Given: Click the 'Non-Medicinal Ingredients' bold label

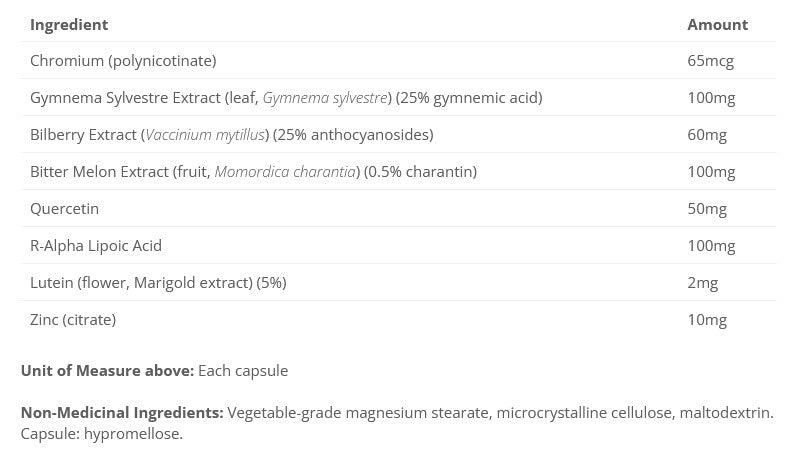Looking at the screenshot, I should [x=122, y=413].
